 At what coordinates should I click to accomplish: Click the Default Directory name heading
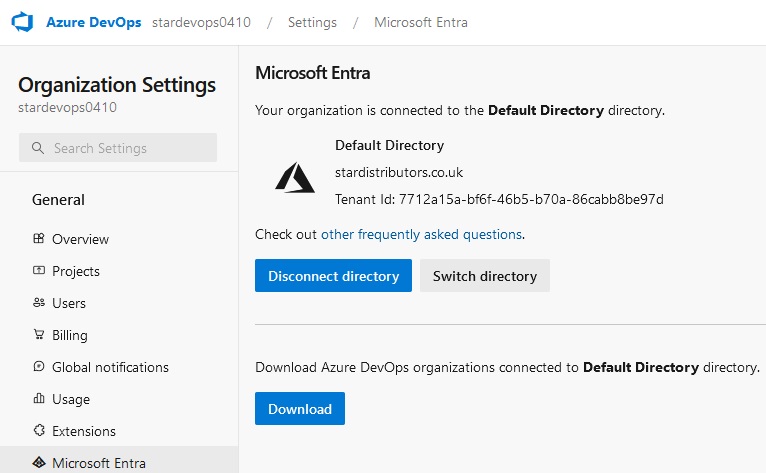(389, 145)
